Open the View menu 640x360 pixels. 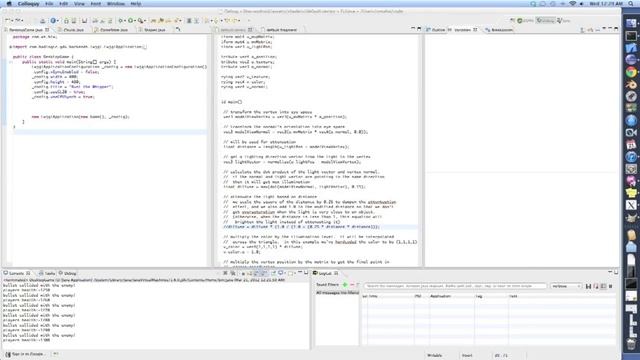coord(79,4)
